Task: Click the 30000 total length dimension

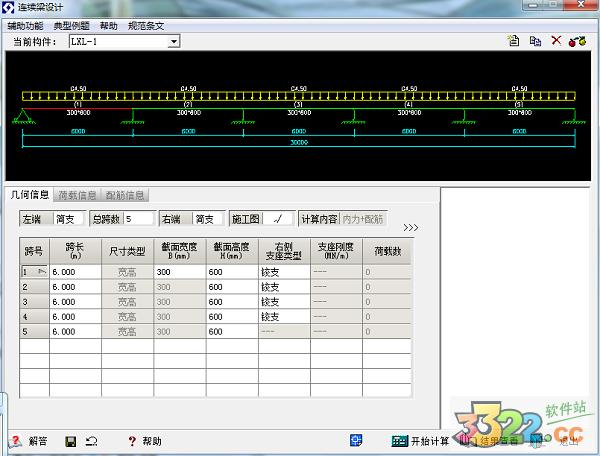Action: [299, 142]
